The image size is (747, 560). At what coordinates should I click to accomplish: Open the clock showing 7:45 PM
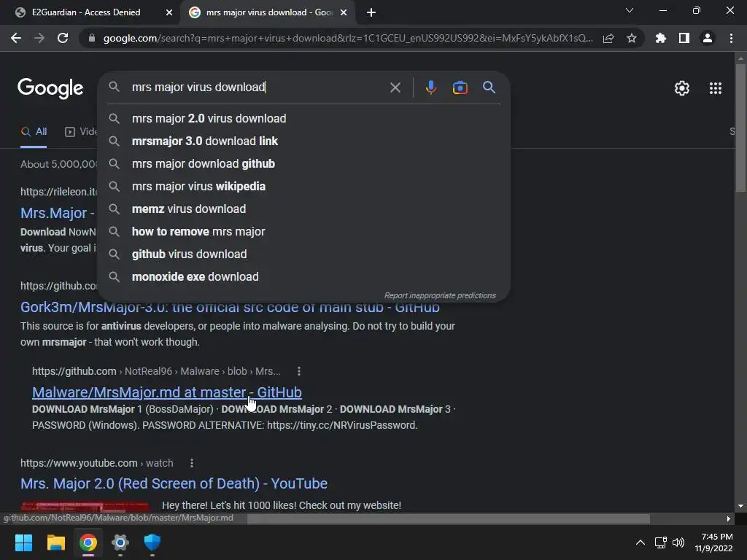[x=713, y=542]
